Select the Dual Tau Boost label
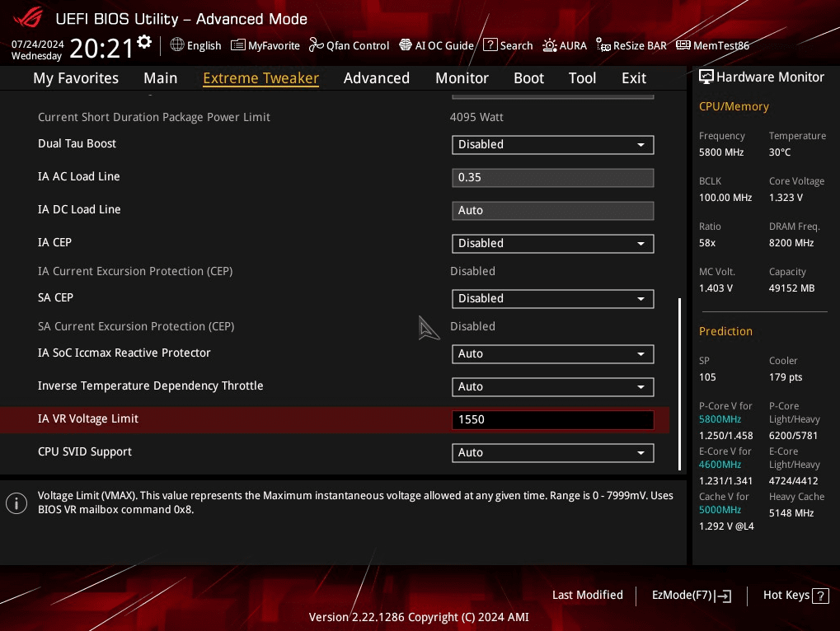This screenshot has height=631, width=840. [77, 144]
